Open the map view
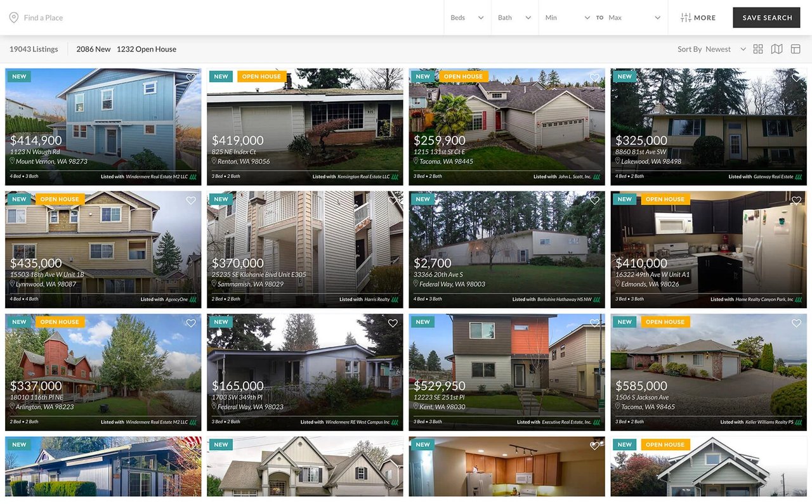 776,48
